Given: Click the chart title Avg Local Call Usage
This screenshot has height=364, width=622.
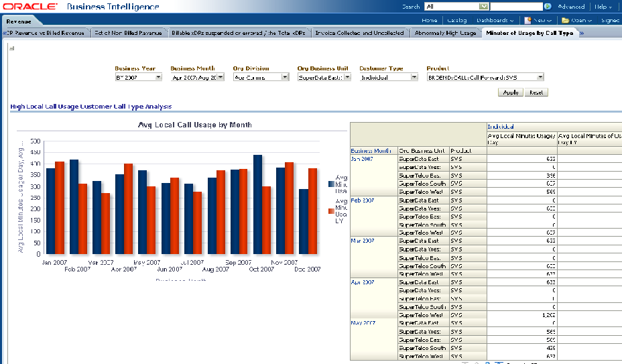Looking at the screenshot, I should (195, 125).
